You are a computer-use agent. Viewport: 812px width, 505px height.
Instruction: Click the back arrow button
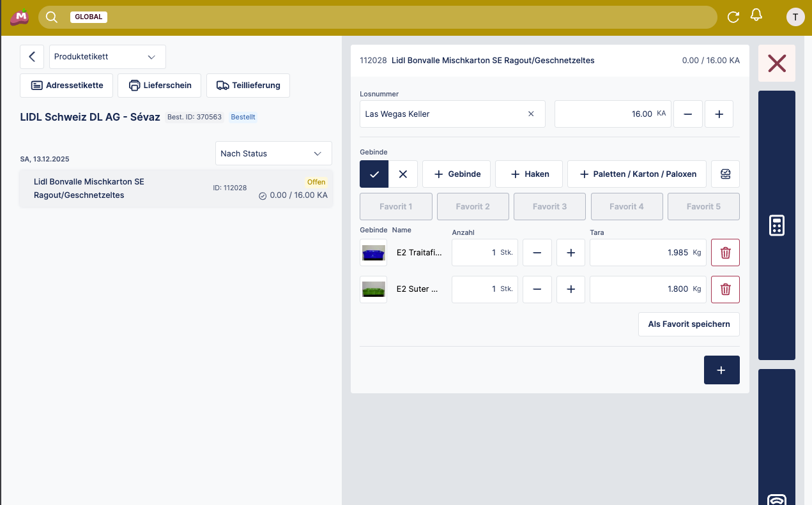(x=32, y=57)
